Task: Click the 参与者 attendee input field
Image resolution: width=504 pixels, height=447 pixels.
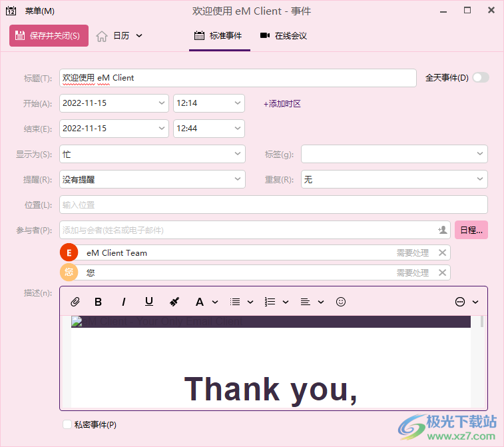Action: tap(255, 230)
